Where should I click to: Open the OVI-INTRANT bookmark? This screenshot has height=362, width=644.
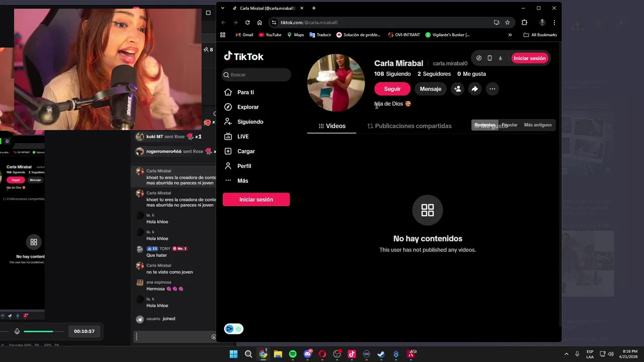coord(404,35)
